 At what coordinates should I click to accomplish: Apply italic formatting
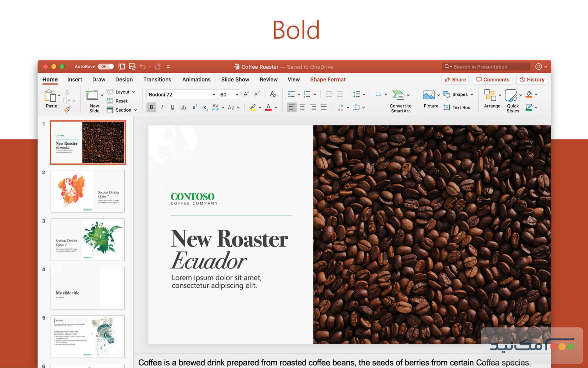pyautogui.click(x=162, y=107)
